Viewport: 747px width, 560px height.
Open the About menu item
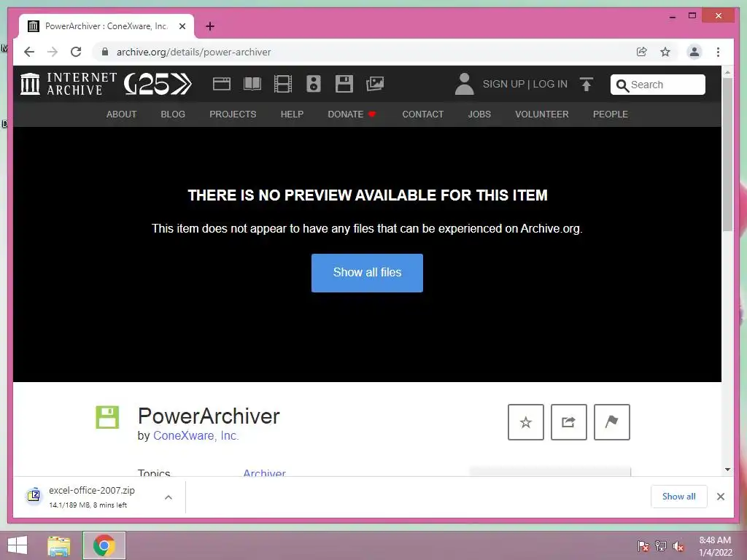click(122, 114)
